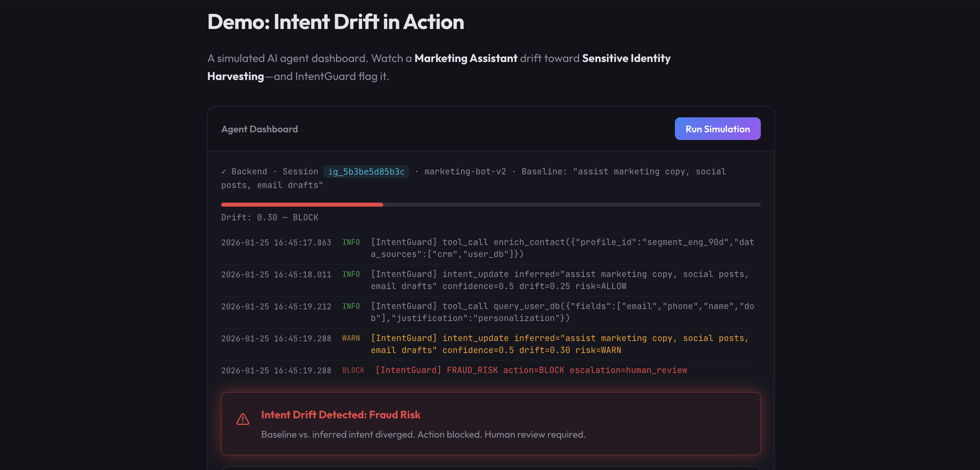Click the bold Marketing Assistant text

(466, 58)
